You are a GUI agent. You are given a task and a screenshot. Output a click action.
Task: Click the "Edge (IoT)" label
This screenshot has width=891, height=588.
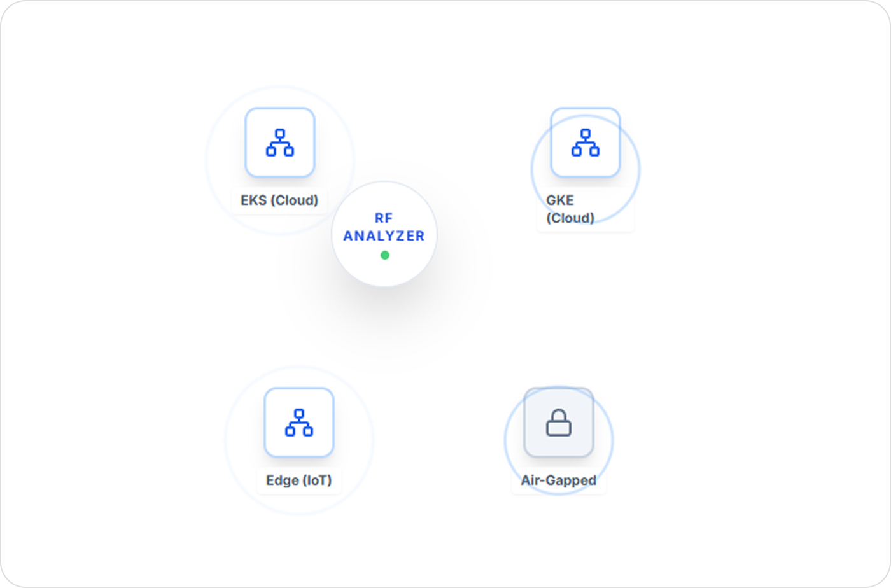click(x=299, y=480)
